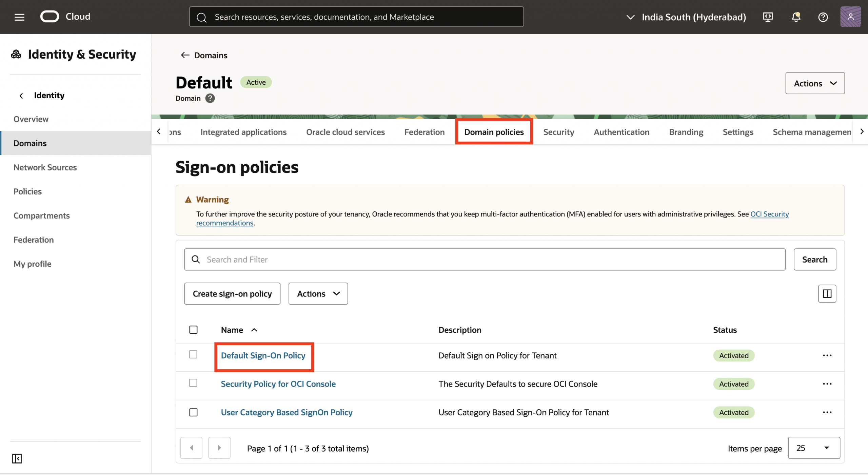Toggle the select-all checkbox in the table header

click(x=193, y=330)
